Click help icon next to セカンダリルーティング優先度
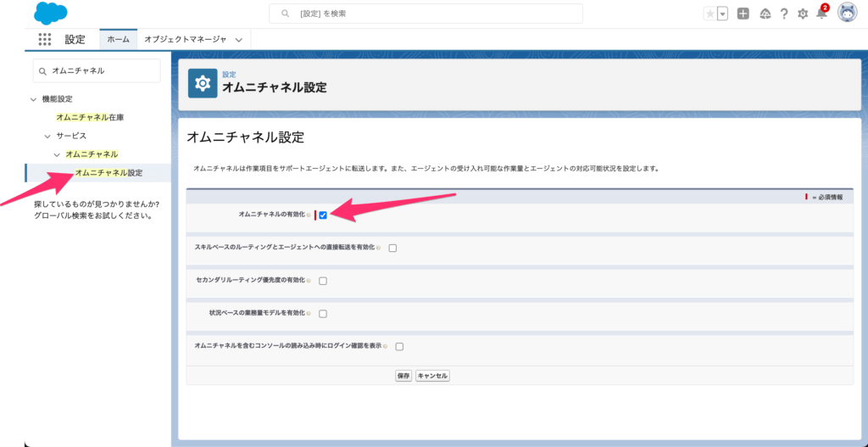 [309, 280]
